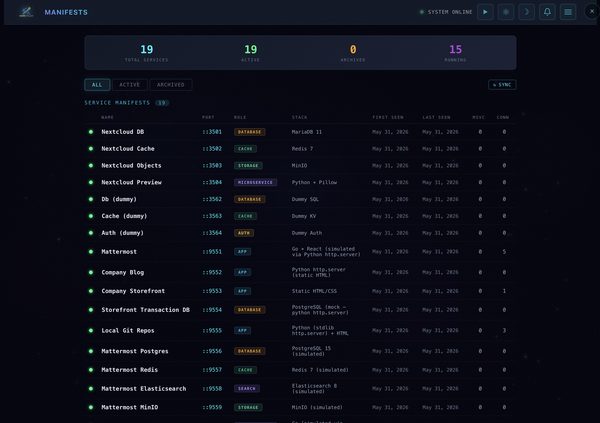Click the Running stat showing 15

click(455, 53)
